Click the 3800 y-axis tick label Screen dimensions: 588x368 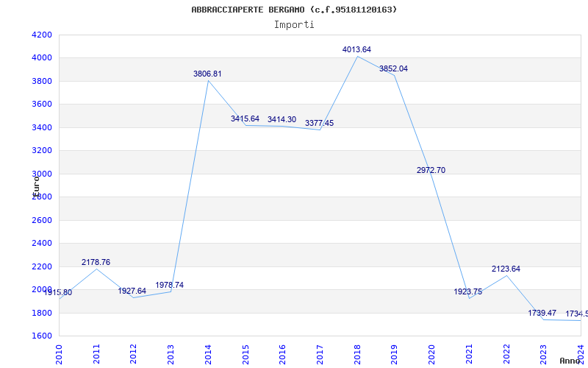(x=40, y=81)
